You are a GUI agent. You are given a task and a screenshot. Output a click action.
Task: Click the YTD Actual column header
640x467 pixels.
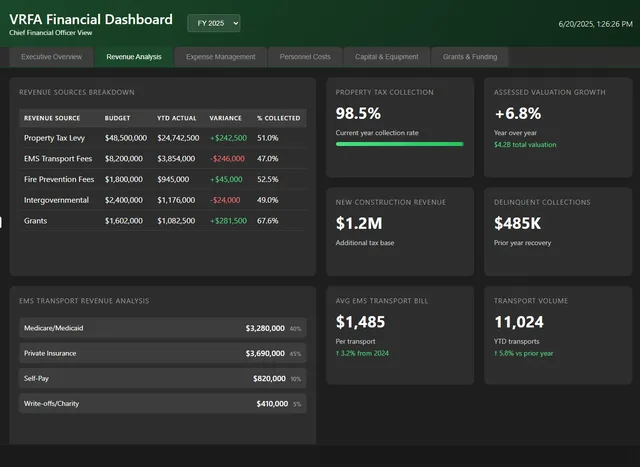[177, 118]
